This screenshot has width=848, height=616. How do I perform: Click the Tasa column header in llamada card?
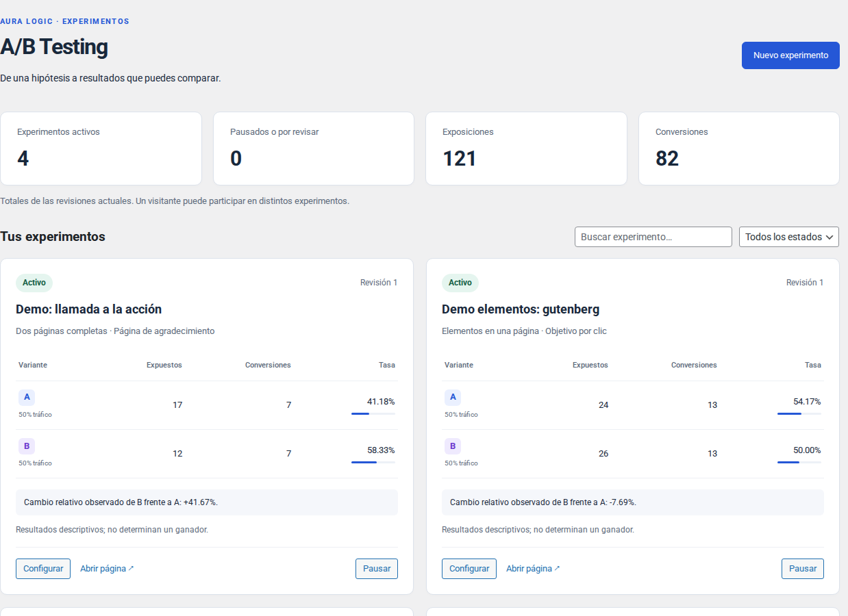coord(387,365)
